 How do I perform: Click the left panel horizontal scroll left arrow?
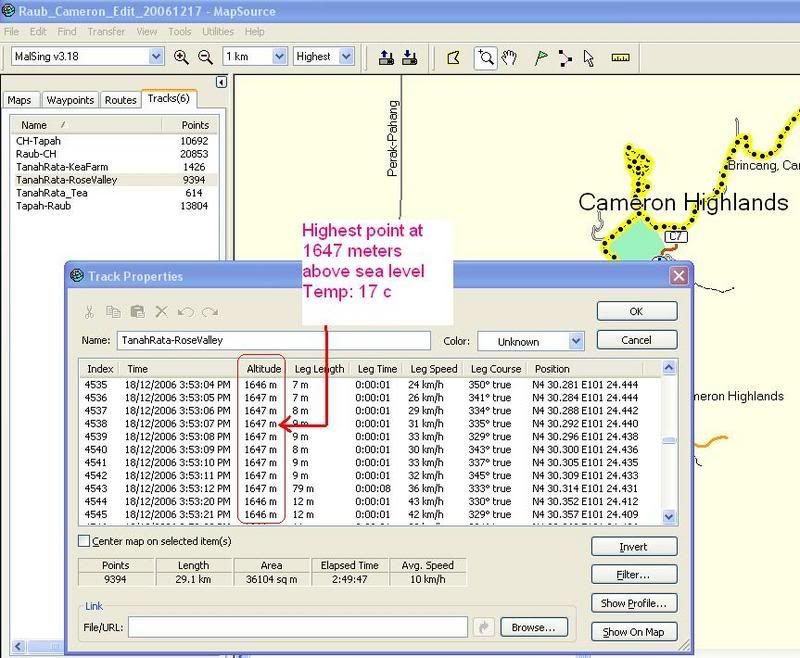18,647
